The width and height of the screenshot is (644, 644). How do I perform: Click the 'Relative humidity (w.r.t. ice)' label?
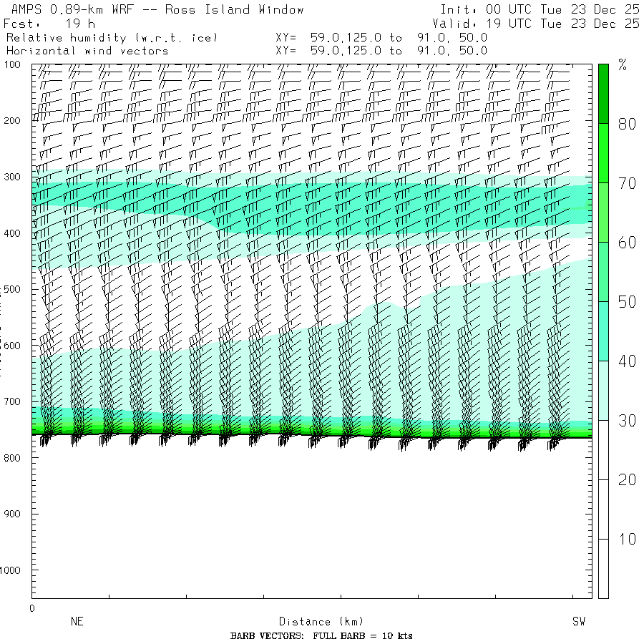pyautogui.click(x=111, y=37)
